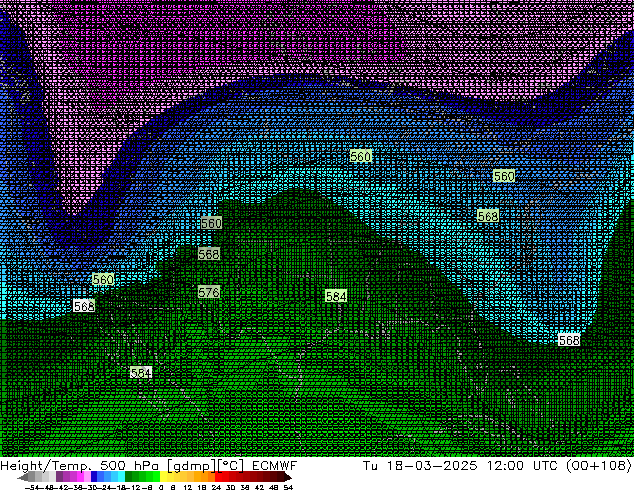Click the bright red swatch in the temperature legend
Image resolution: width=634 pixels, height=490 pixels.
[218, 476]
